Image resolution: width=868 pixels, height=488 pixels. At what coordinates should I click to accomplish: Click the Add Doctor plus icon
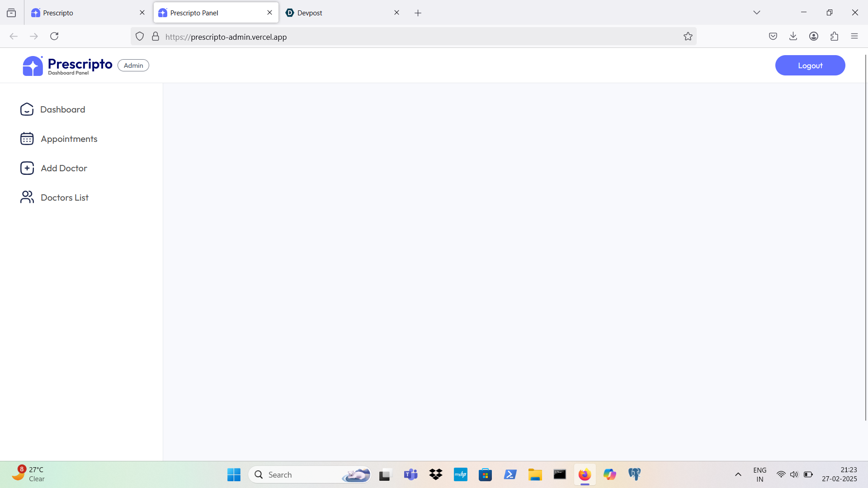coord(27,168)
